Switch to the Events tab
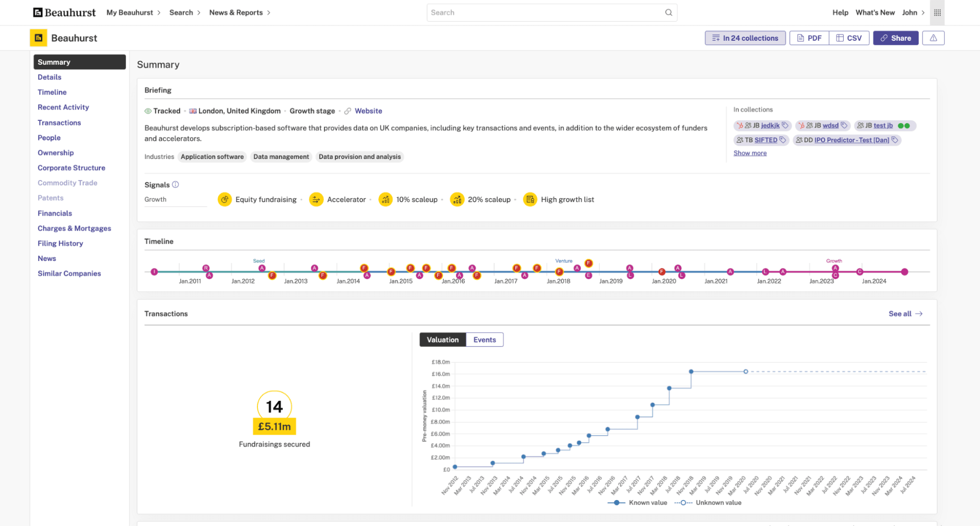The width and height of the screenshot is (980, 526). pyautogui.click(x=484, y=340)
